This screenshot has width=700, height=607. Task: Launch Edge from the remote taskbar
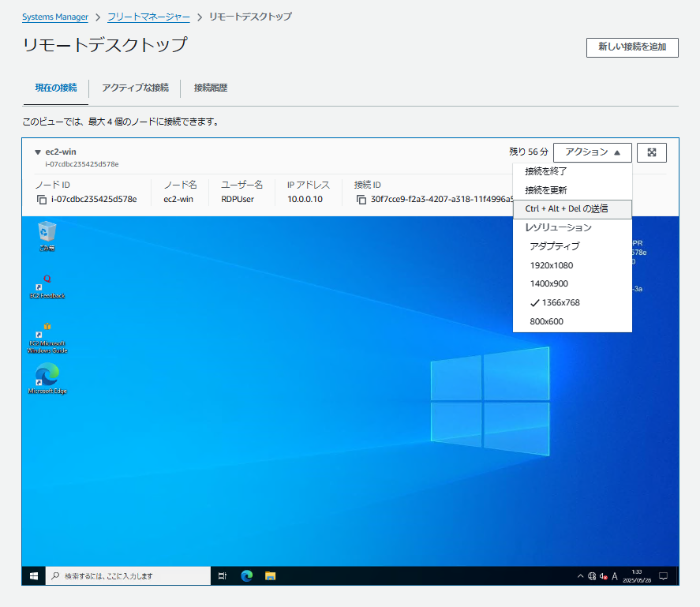[246, 576]
